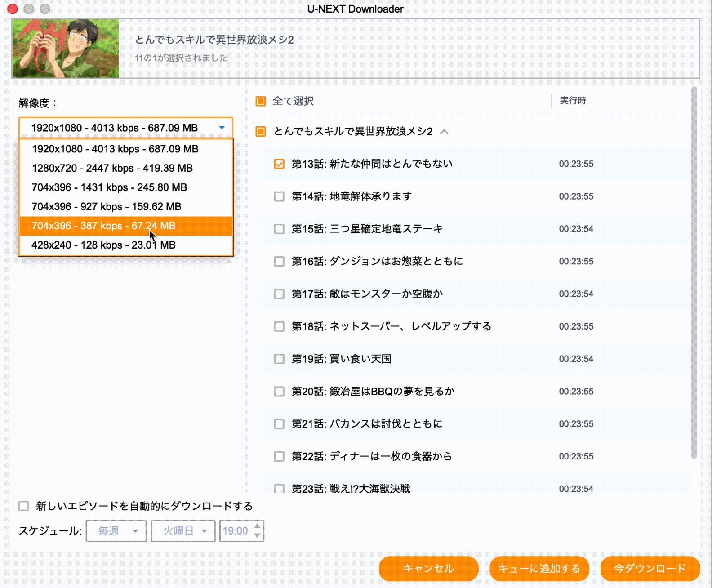
Task: Collapse the season list chevron
Action: click(444, 132)
